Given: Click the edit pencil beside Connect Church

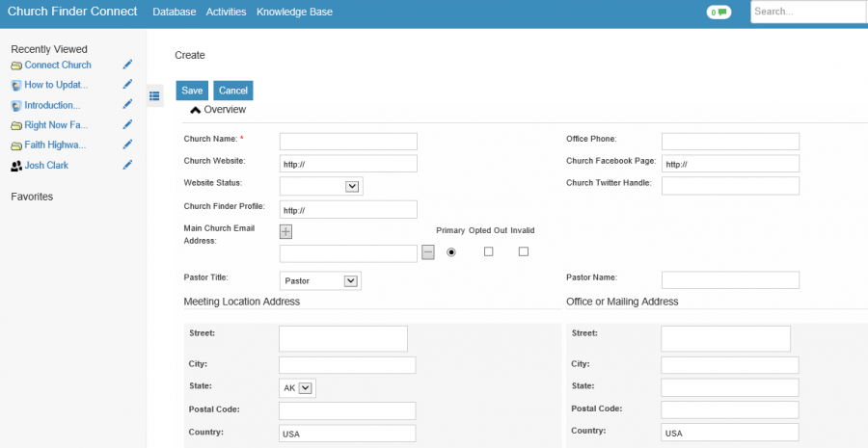Looking at the screenshot, I should pyautogui.click(x=128, y=65).
